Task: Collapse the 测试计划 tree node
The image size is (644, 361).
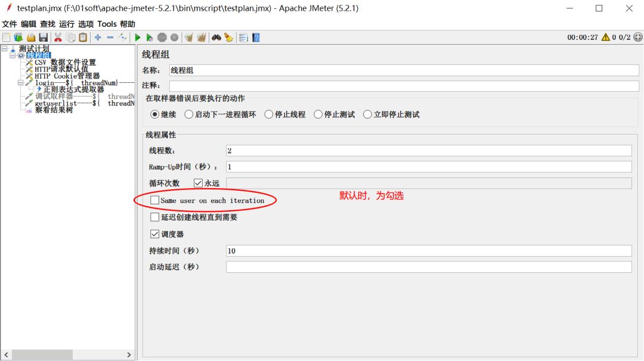Action: coord(5,48)
